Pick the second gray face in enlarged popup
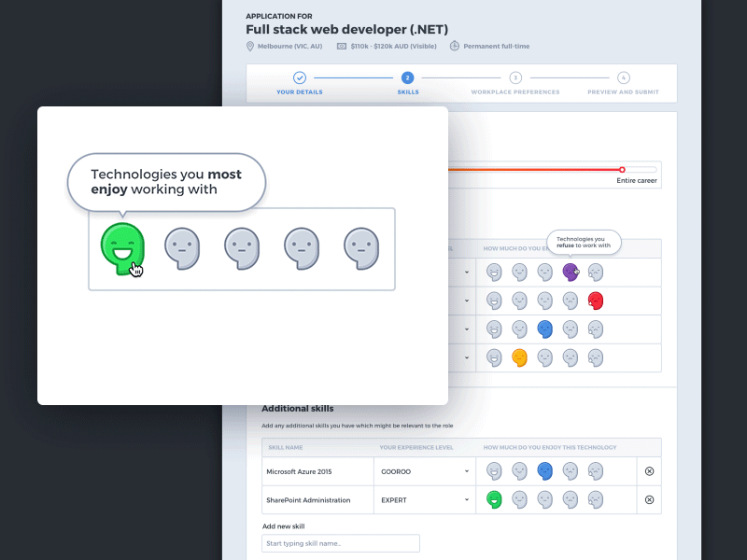 coord(182,248)
